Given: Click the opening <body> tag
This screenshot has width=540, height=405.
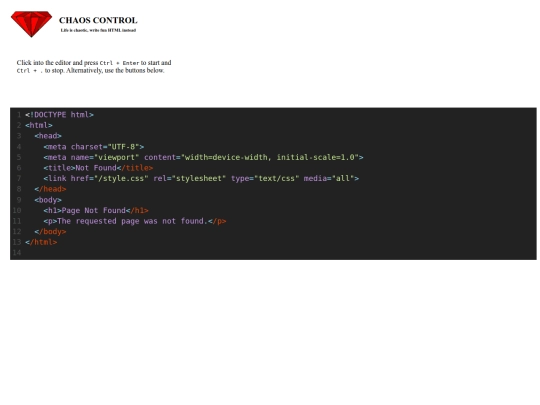Looking at the screenshot, I should click(48, 200).
